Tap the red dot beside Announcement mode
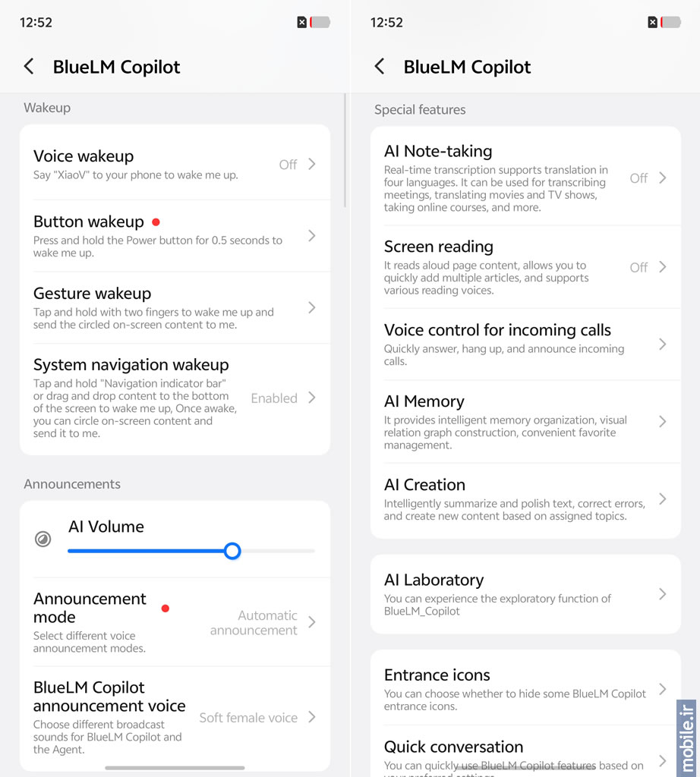 tap(165, 608)
